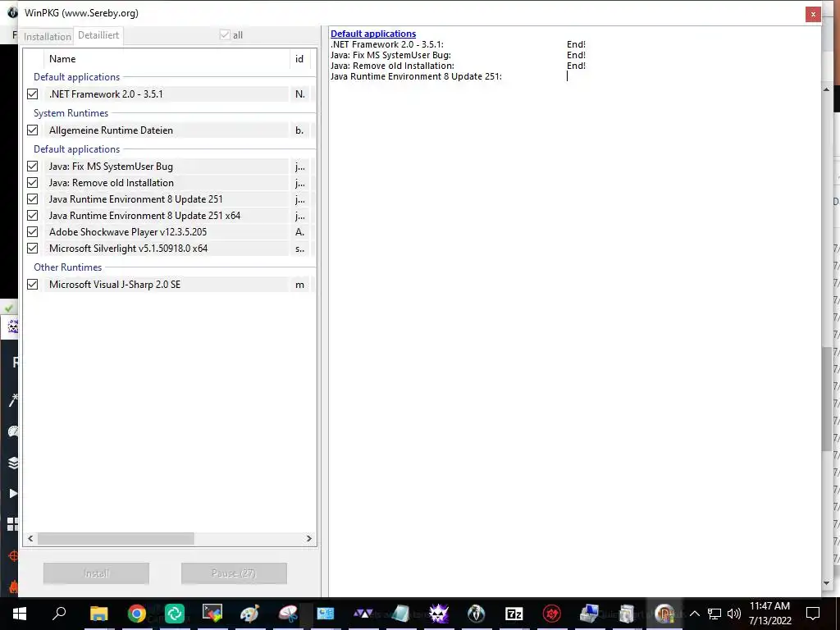Toggle Java Runtime Environment 8 Update 251 x64 checkbox

[x=33, y=216]
